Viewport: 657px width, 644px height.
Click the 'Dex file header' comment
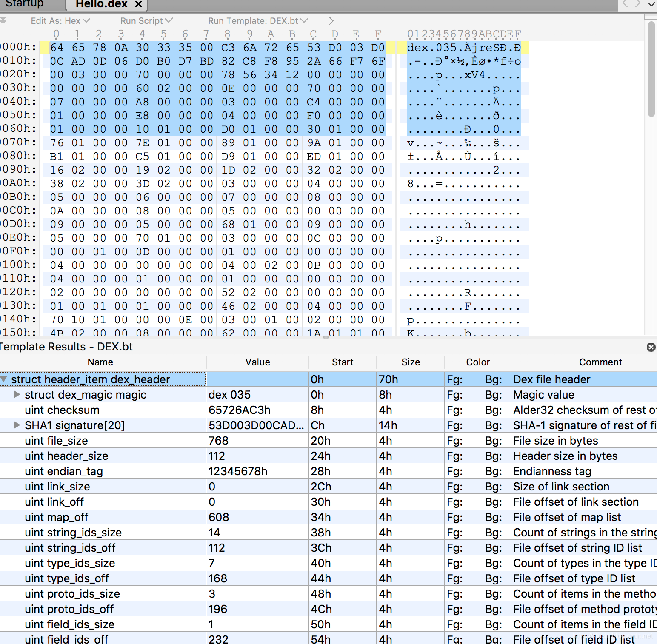pos(552,379)
